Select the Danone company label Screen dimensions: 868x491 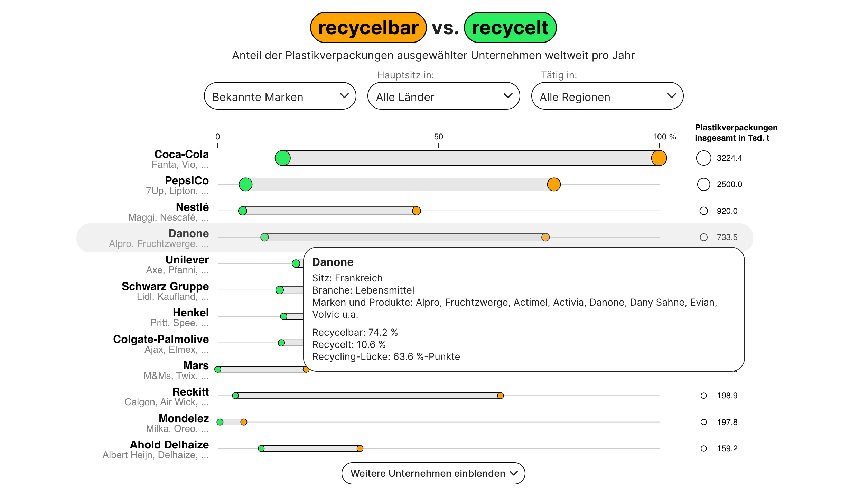(x=188, y=233)
